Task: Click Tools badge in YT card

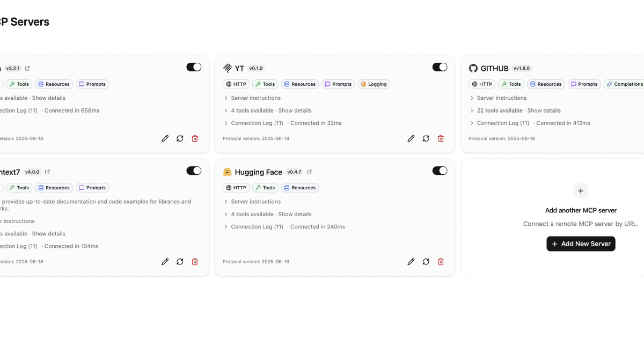Action: tap(265, 84)
